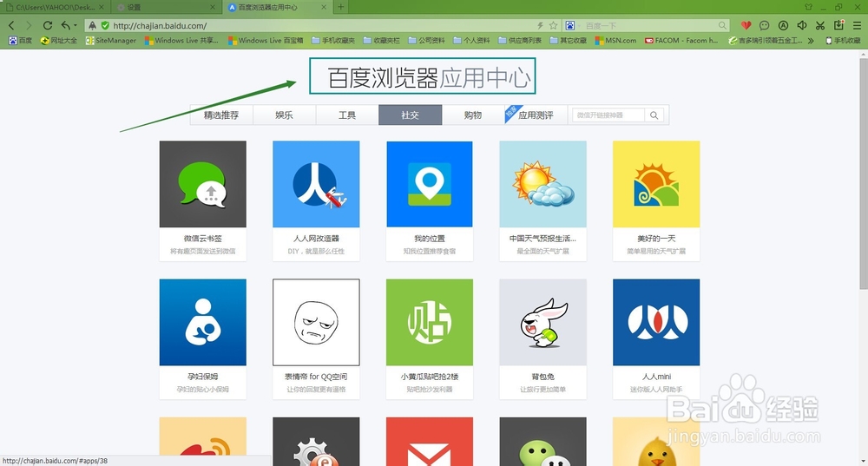
Task: Click the page vertical scrollbar
Action: (863, 172)
